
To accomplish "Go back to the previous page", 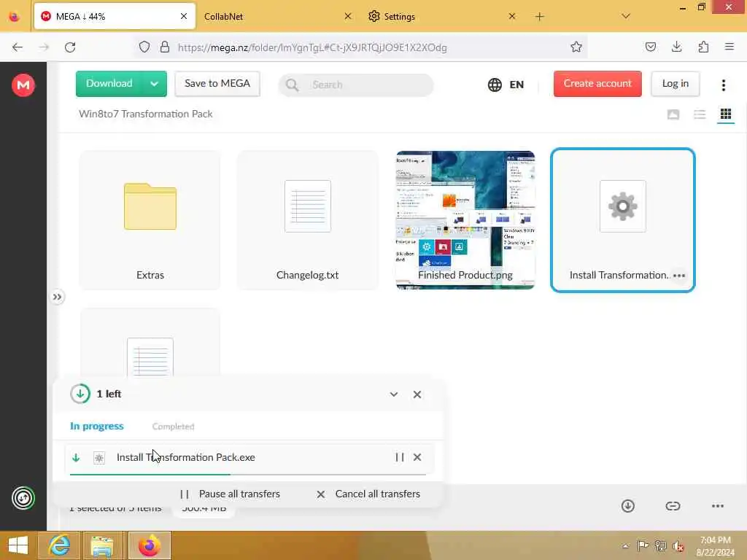I will click(18, 47).
